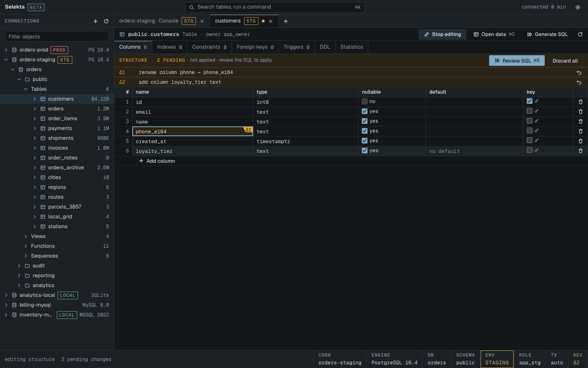The image size is (588, 368).
Task: Expand the audit schema
Action: pos(19,266)
